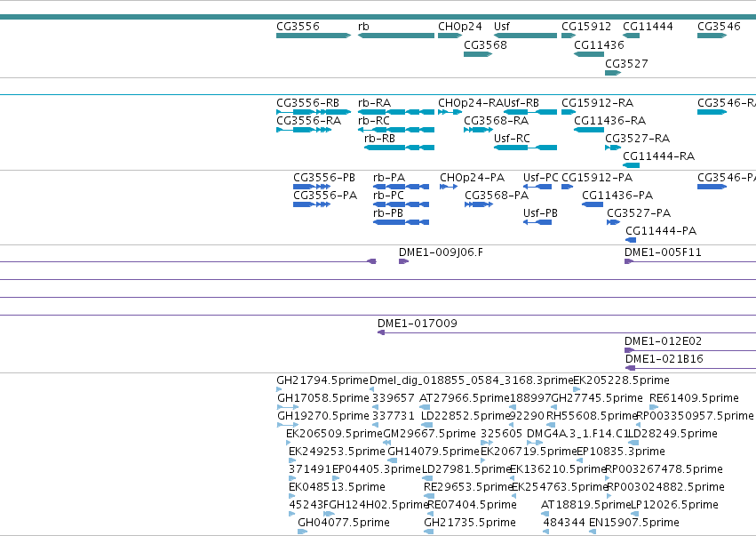756x536 pixels.
Task: Select the CG11444-PA protein feature
Action: [x=631, y=240]
